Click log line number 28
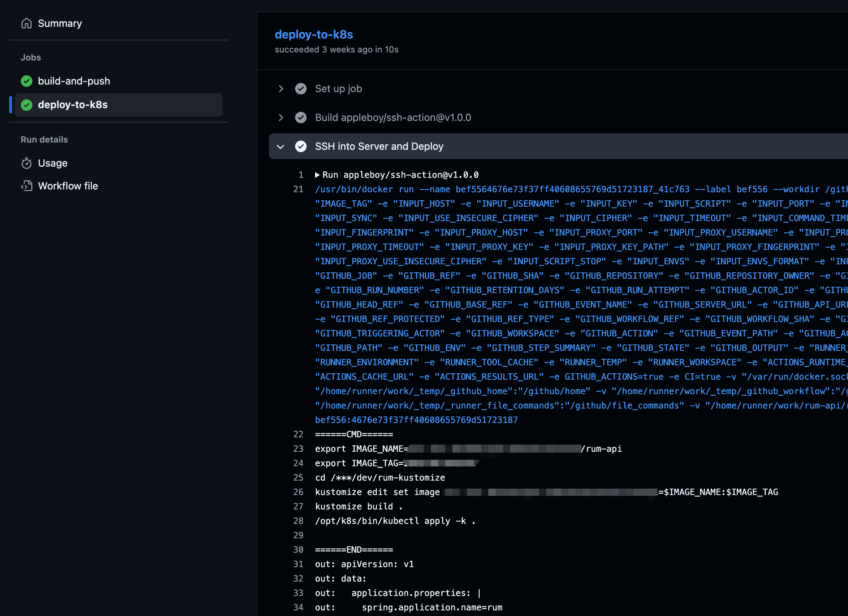 (298, 521)
